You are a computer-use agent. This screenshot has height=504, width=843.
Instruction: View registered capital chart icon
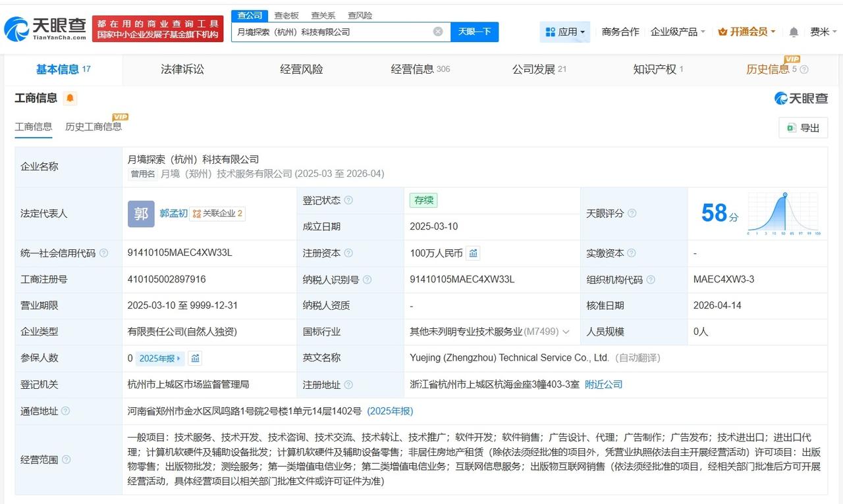click(473, 253)
